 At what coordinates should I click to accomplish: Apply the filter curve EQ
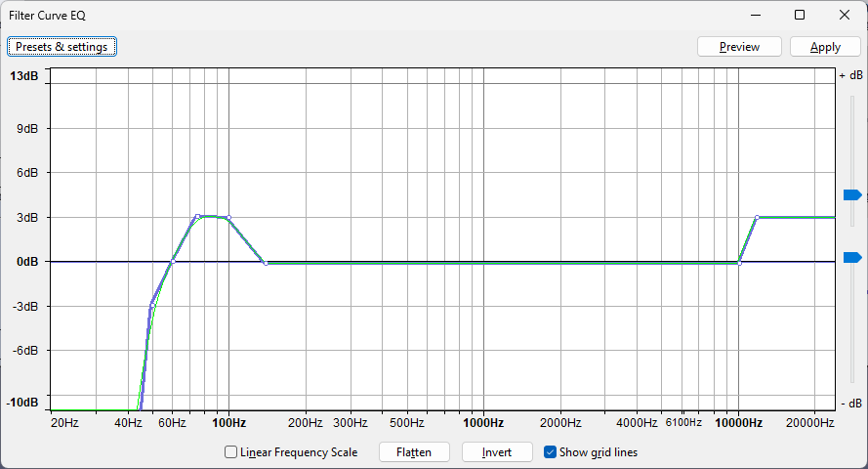[x=825, y=47]
